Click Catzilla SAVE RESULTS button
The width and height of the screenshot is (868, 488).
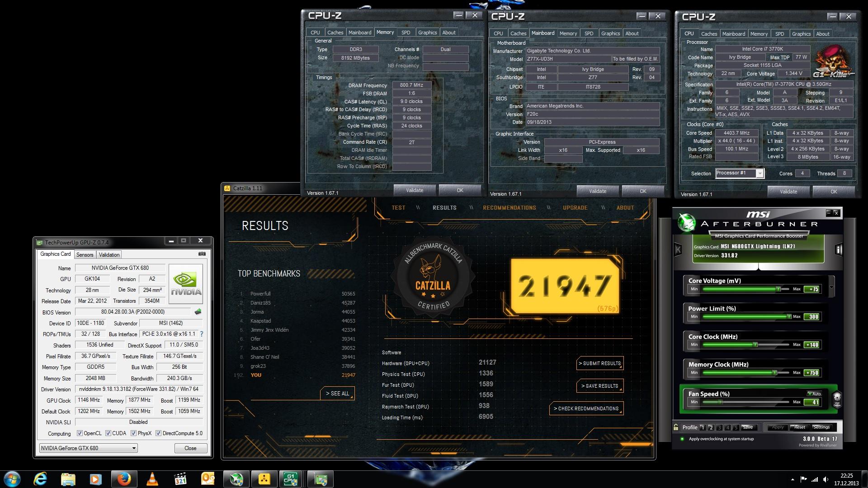coord(600,386)
